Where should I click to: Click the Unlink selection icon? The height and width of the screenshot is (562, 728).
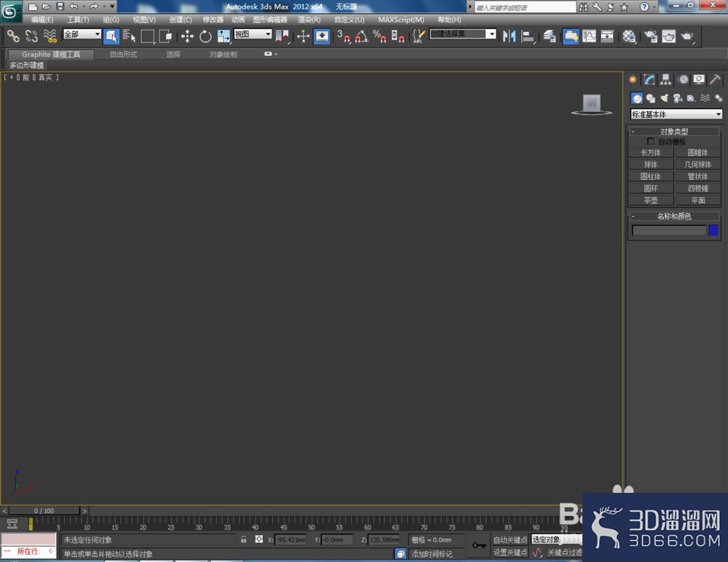tap(31, 36)
